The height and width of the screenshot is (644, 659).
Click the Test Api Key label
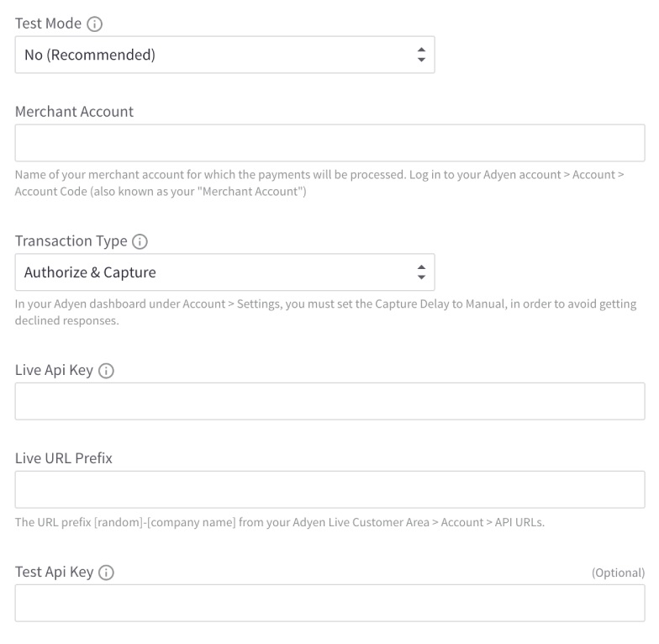54,572
